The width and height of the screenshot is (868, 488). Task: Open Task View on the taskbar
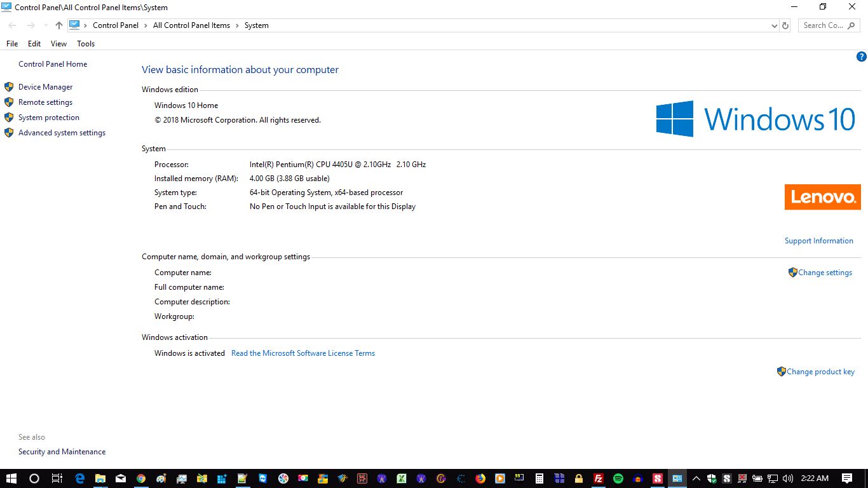click(57, 478)
